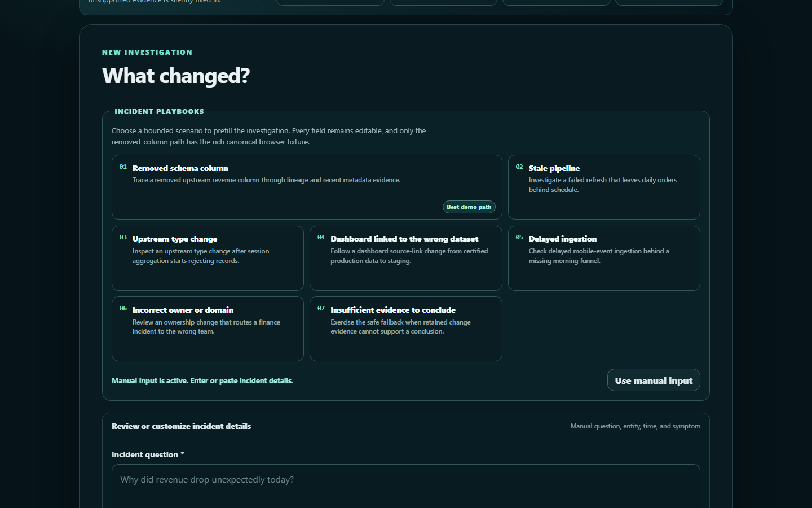Click the What changed? heading
Viewport: 812px width, 508px height.
click(176, 76)
